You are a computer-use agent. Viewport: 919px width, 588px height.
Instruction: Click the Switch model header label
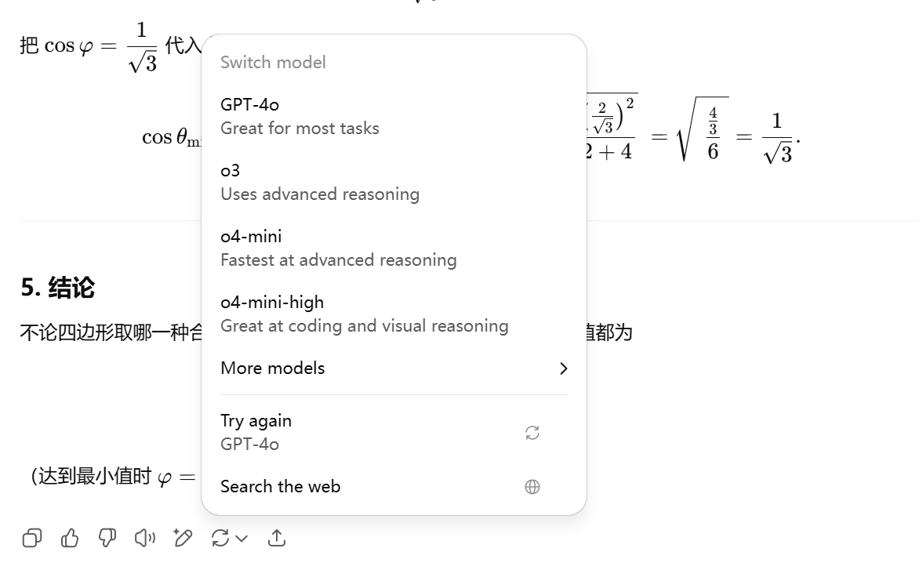[273, 62]
